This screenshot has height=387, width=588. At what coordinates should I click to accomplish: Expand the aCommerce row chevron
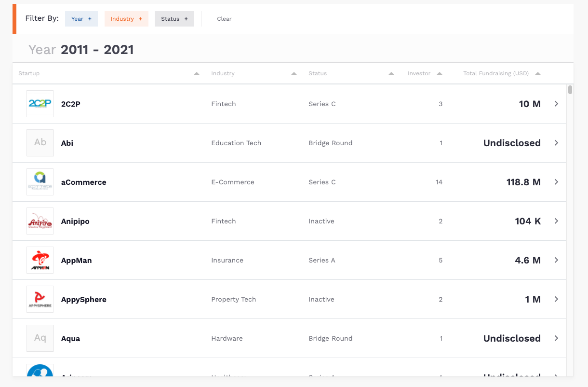(x=556, y=182)
